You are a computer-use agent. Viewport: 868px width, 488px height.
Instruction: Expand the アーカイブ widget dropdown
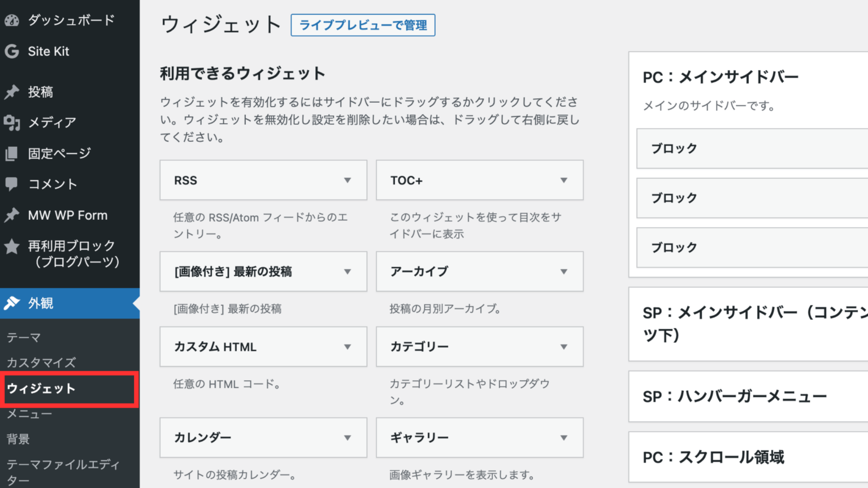563,272
